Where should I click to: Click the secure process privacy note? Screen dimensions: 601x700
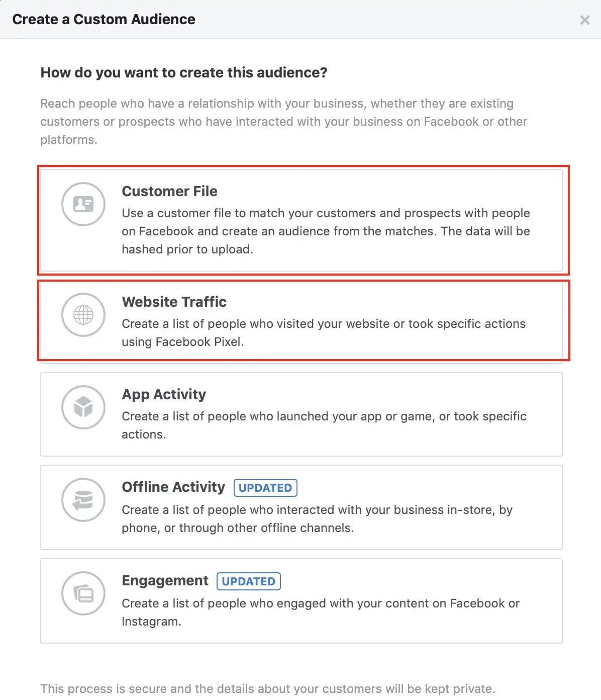pos(268,689)
